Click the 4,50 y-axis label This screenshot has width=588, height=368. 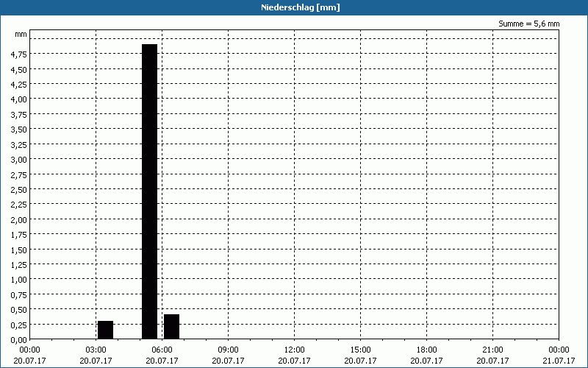coord(19,69)
